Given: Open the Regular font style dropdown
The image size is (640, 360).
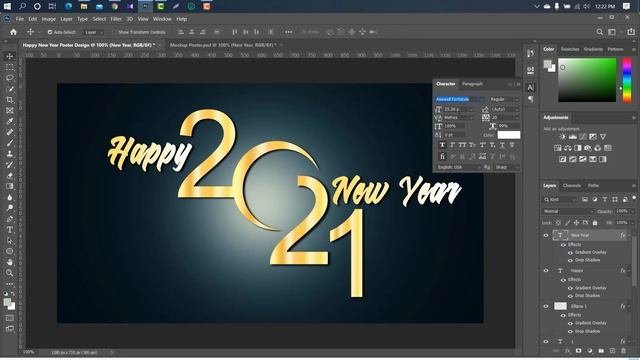Looking at the screenshot, I should pos(504,99).
